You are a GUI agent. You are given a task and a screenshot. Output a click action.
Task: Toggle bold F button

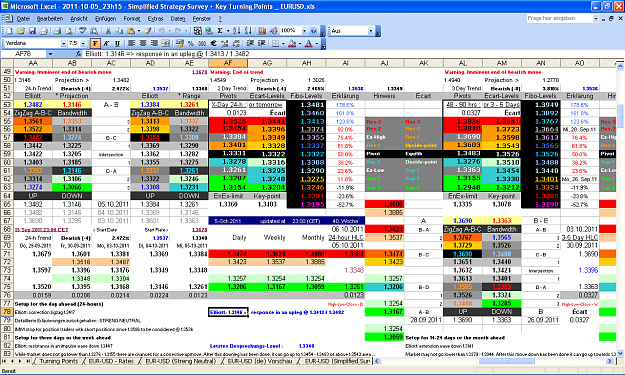pos(95,43)
